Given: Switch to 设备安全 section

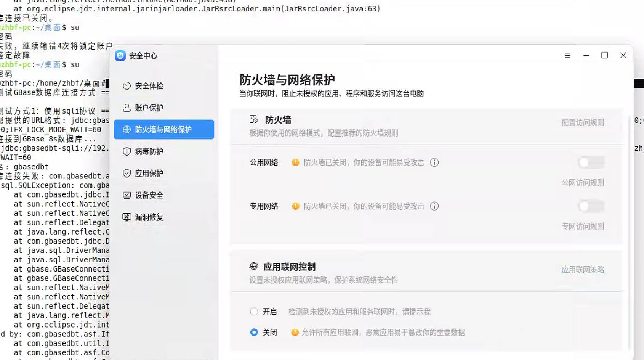Looking at the screenshot, I should (164, 195).
